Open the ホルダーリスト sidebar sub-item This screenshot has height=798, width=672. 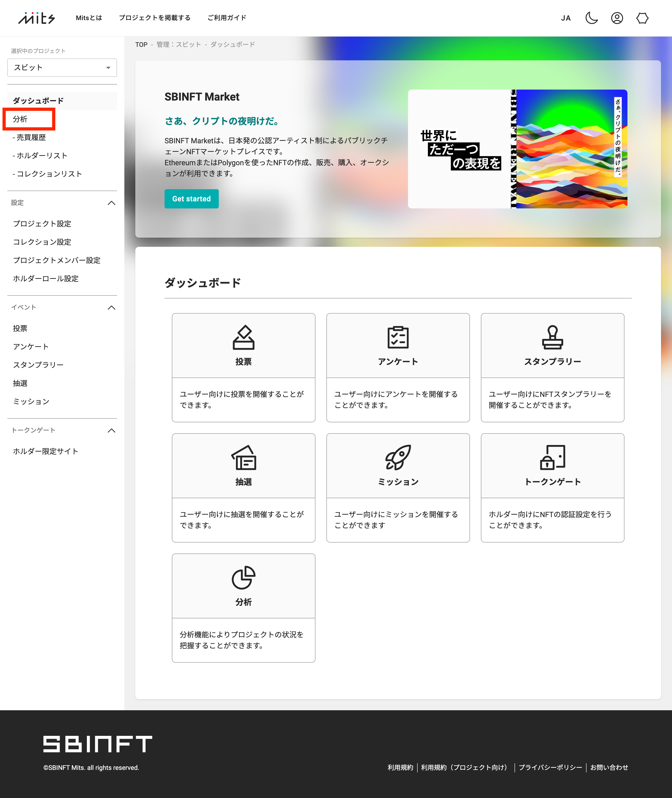(40, 155)
